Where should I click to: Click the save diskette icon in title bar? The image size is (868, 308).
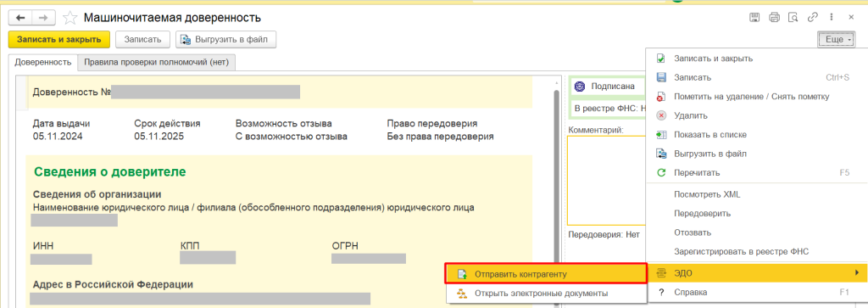pos(754,18)
